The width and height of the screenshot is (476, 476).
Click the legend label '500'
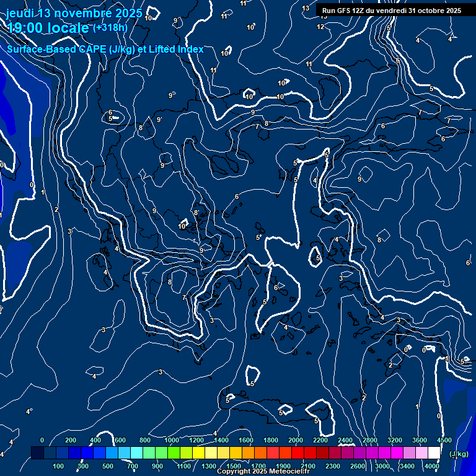108,466
